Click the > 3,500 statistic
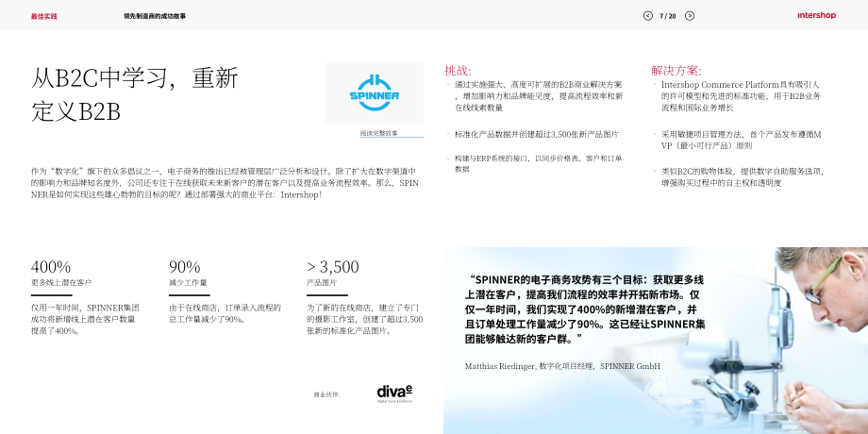Screen dimensions: 868x434 tap(333, 267)
